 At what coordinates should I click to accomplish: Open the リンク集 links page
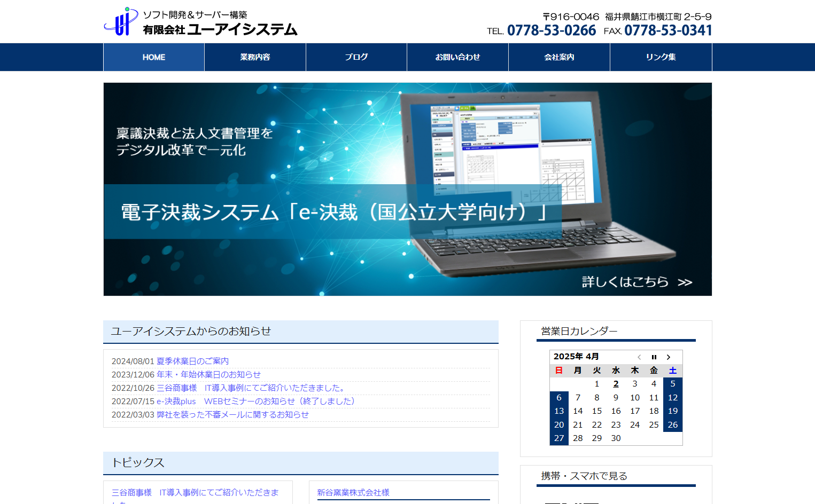coord(661,57)
